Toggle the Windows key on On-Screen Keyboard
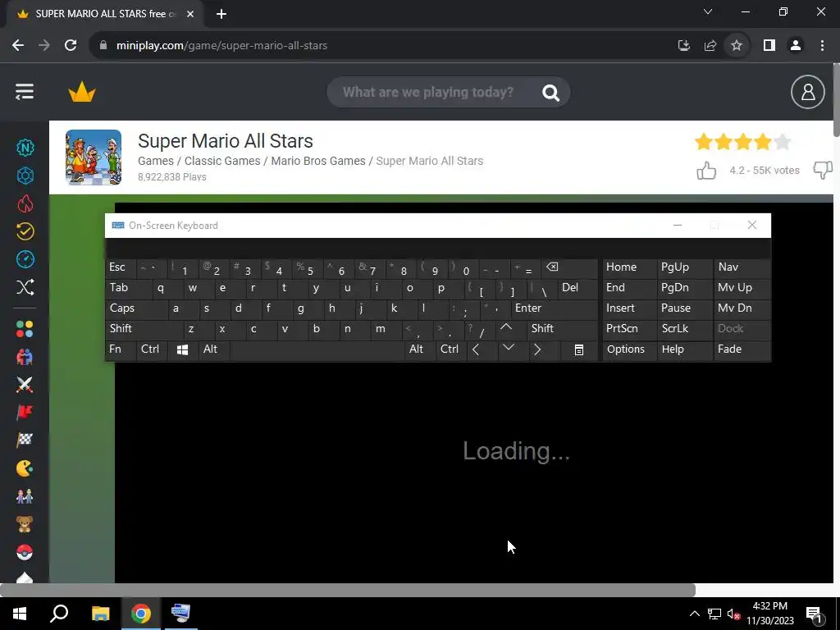840x630 pixels. [x=182, y=349]
